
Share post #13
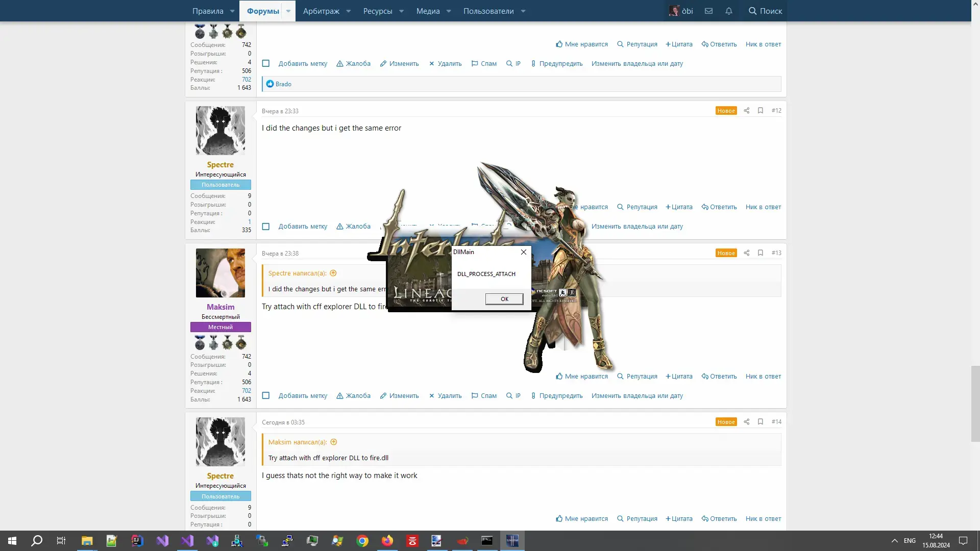pos(747,253)
